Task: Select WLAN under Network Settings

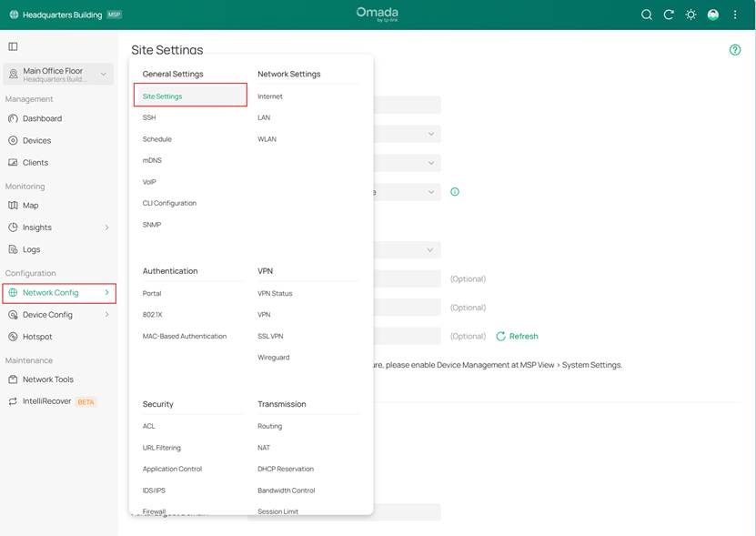Action: pyautogui.click(x=267, y=139)
